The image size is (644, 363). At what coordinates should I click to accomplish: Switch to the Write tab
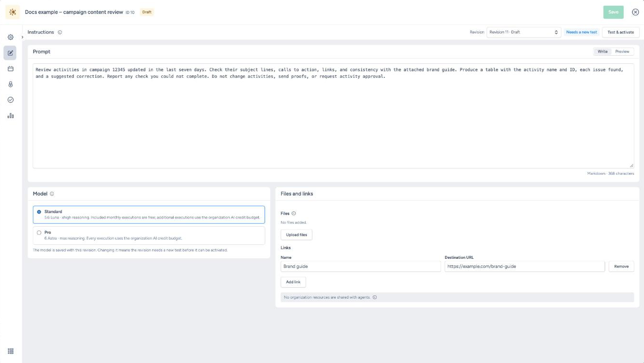[x=602, y=51]
